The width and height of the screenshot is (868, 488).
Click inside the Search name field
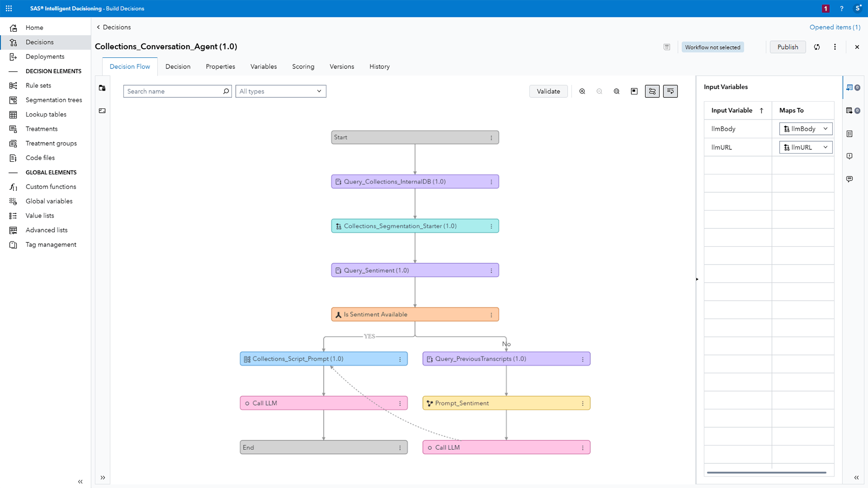[174, 91]
